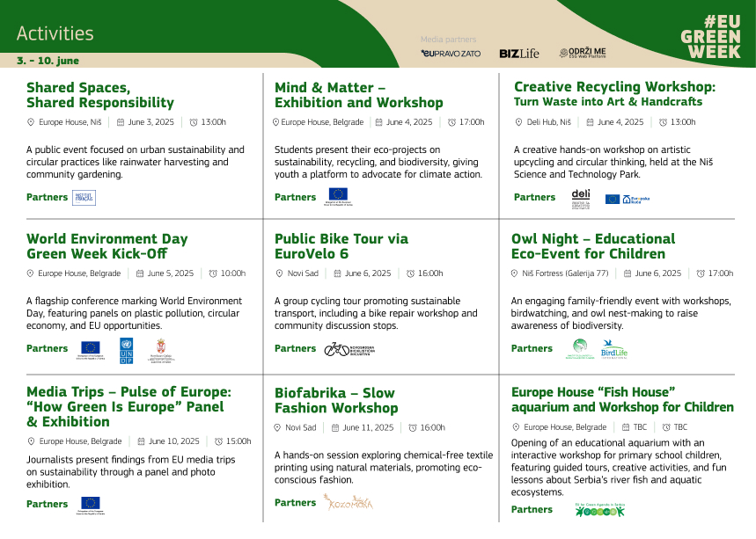The height and width of the screenshot is (539, 756).
Task: Click the UNDP partner logo
Action: click(x=127, y=351)
